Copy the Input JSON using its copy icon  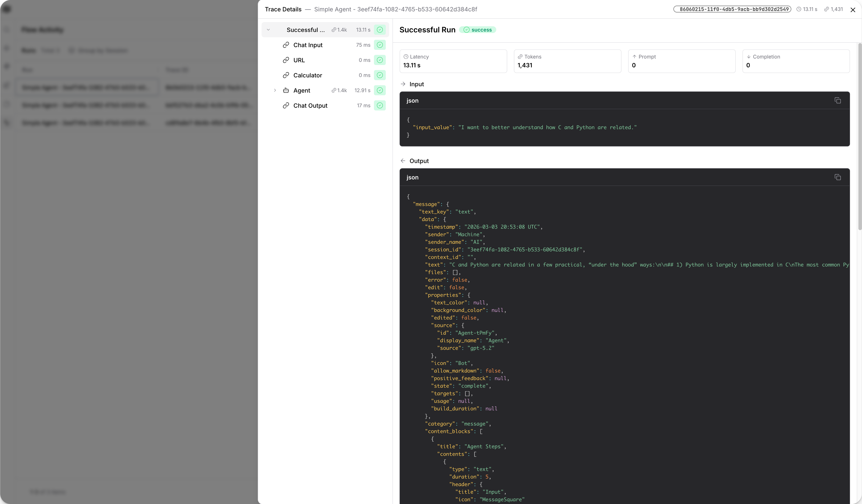click(x=838, y=100)
